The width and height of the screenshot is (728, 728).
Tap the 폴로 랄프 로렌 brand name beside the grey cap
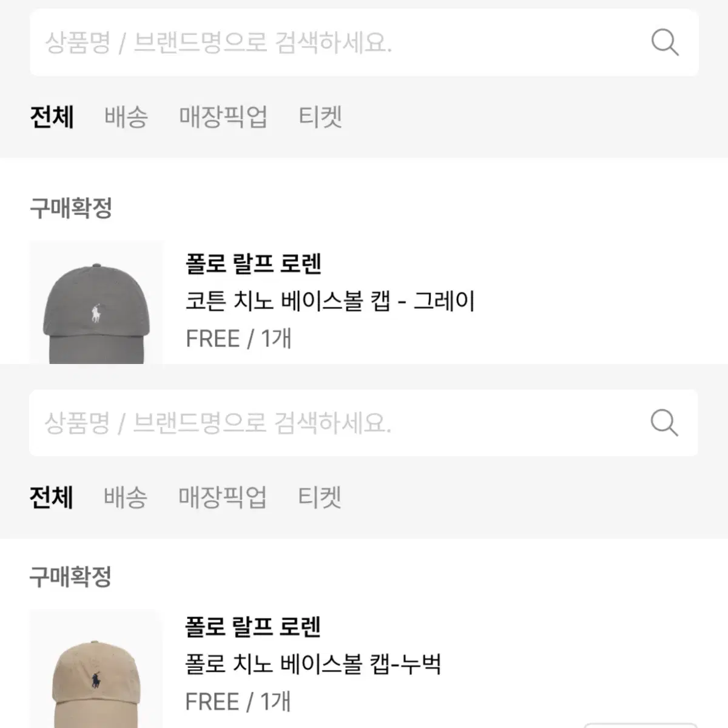click(254, 264)
